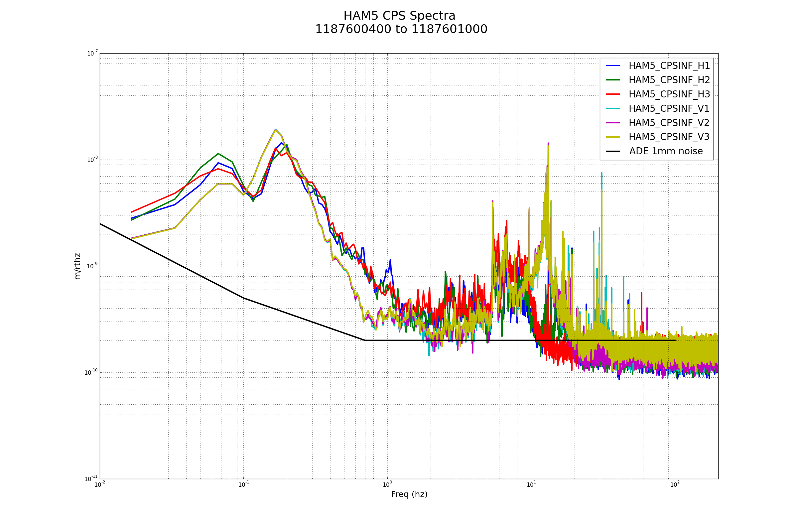Click the HAM5_CPSINF_H1 legend label
Viewport: 798px width, 532px height.
coord(669,66)
